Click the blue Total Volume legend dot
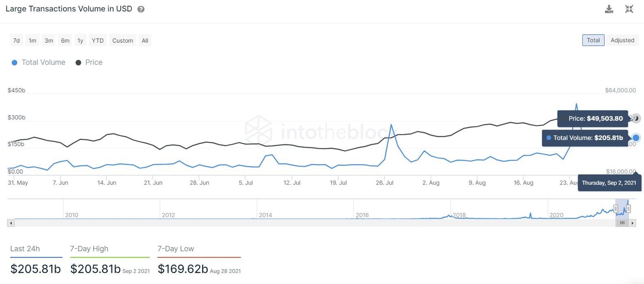 tap(14, 62)
